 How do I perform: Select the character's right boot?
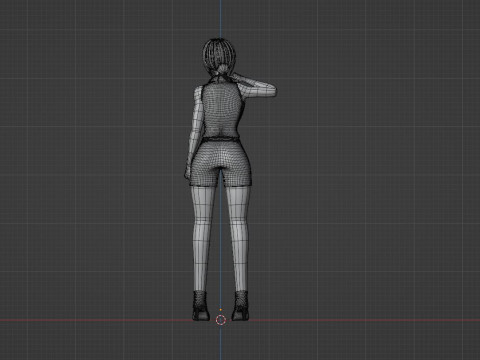click(240, 306)
